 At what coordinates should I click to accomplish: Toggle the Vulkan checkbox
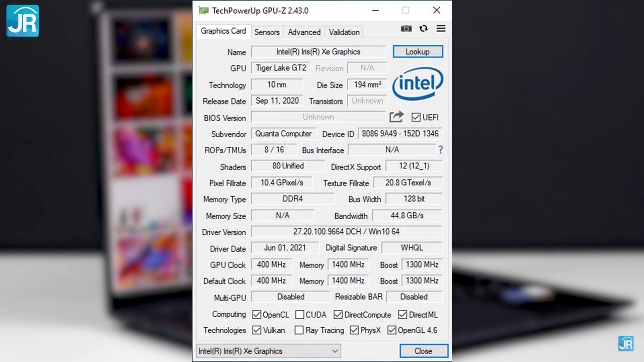[257, 330]
